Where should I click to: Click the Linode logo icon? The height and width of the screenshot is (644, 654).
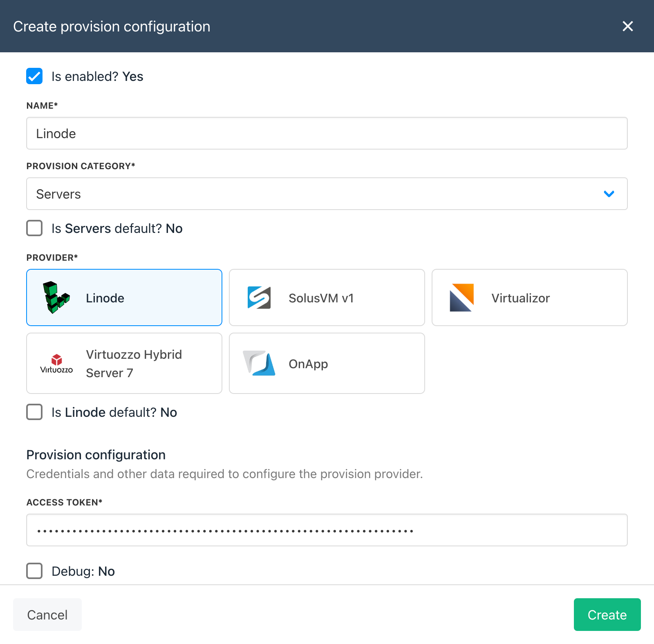(x=56, y=297)
